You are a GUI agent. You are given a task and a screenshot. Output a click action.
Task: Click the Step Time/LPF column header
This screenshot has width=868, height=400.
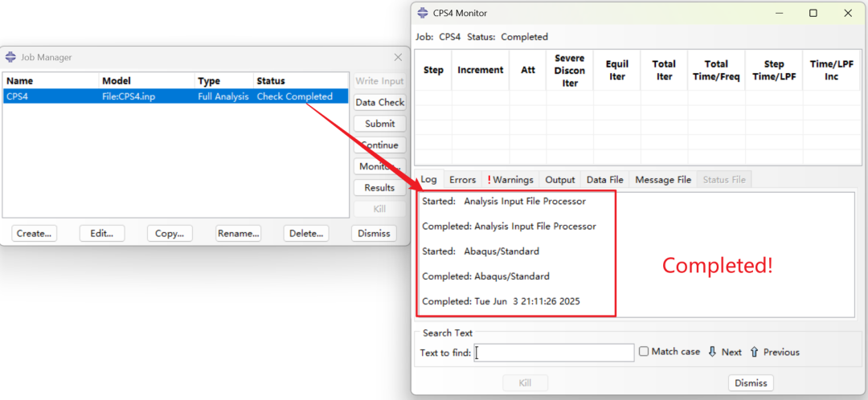774,70
